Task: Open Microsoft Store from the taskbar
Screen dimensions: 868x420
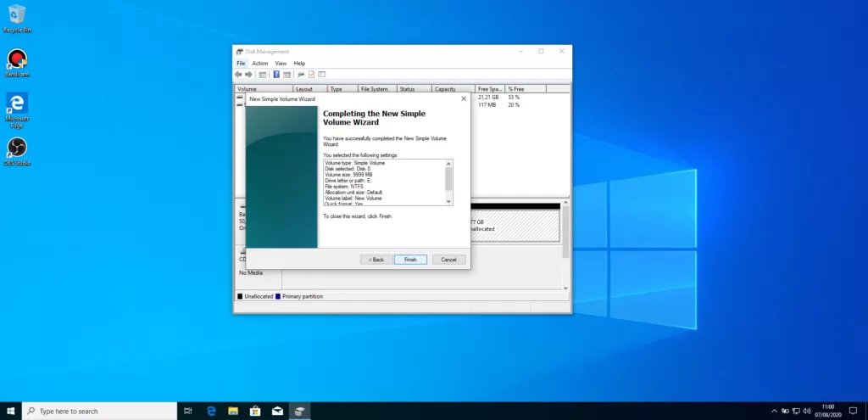Action: [255, 411]
